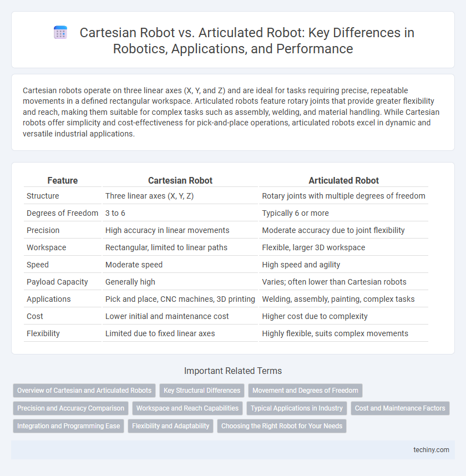
Task: Open 'Overview of Cartesian and Articulated Robots' tag
Action: coord(84,391)
